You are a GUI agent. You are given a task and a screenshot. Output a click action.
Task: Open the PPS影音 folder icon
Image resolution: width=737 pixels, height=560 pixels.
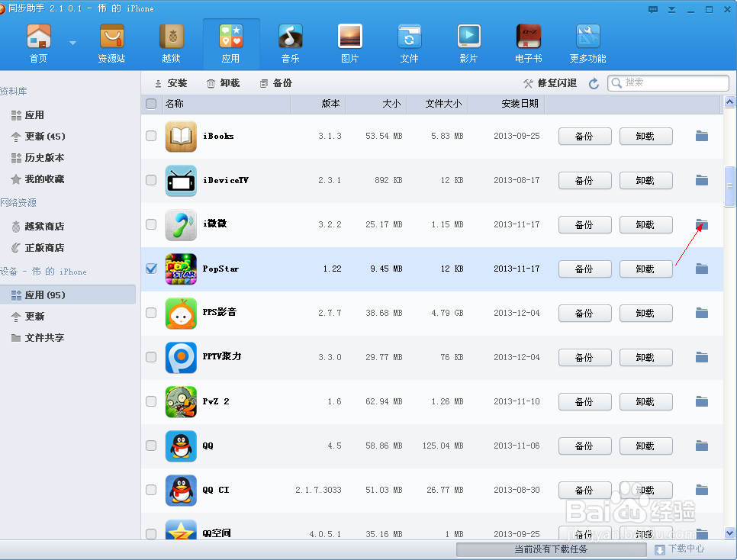[702, 313]
